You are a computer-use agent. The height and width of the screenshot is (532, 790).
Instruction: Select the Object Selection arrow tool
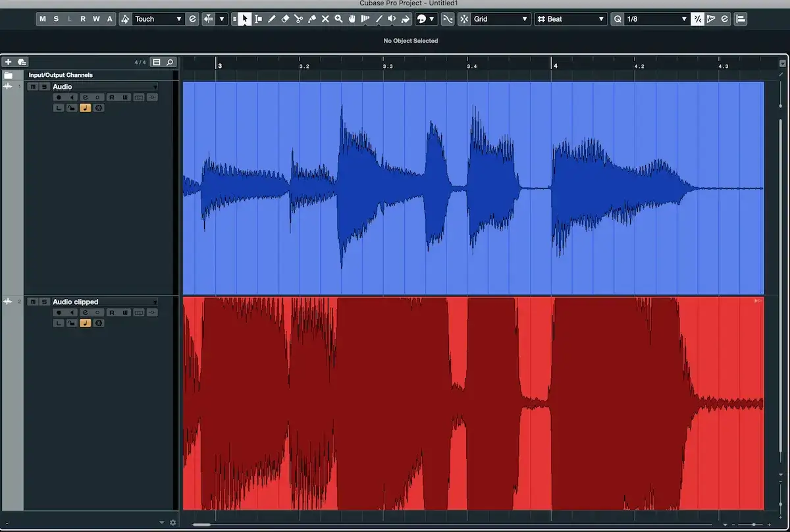pyautogui.click(x=244, y=19)
